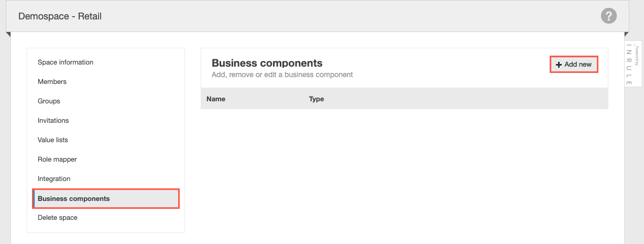The height and width of the screenshot is (244, 644).
Task: Select Groups in the sidebar
Action: point(49,101)
